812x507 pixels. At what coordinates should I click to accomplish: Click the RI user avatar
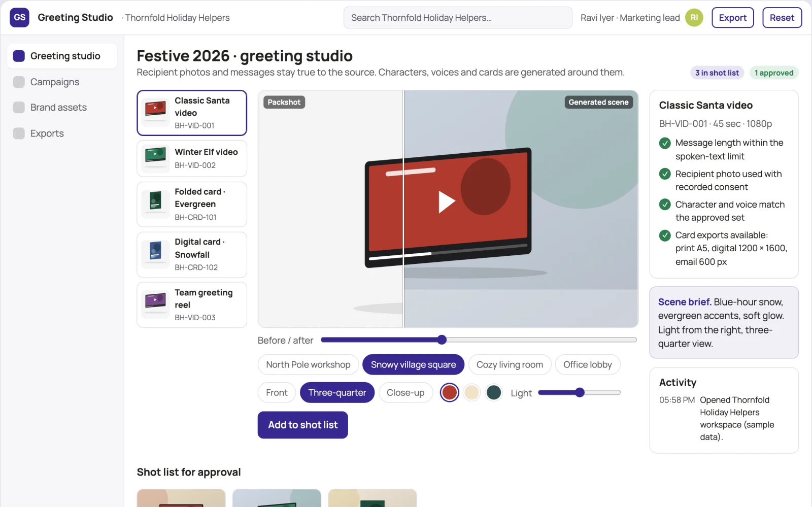[x=694, y=18]
